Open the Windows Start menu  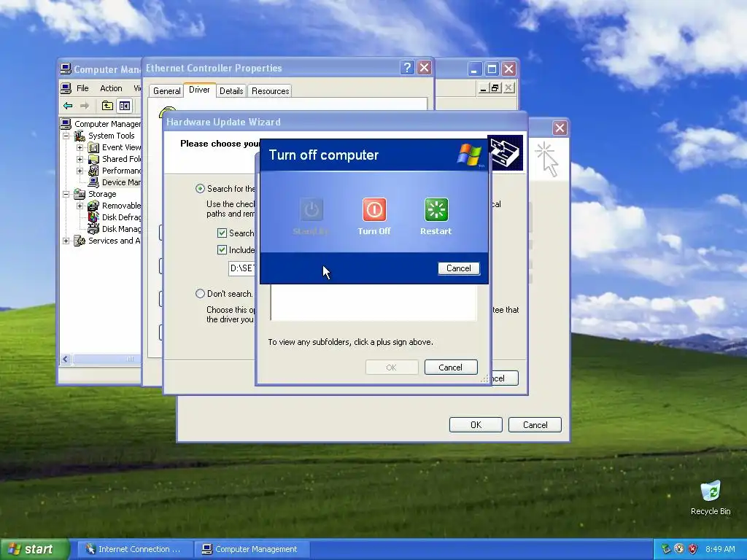[34, 549]
